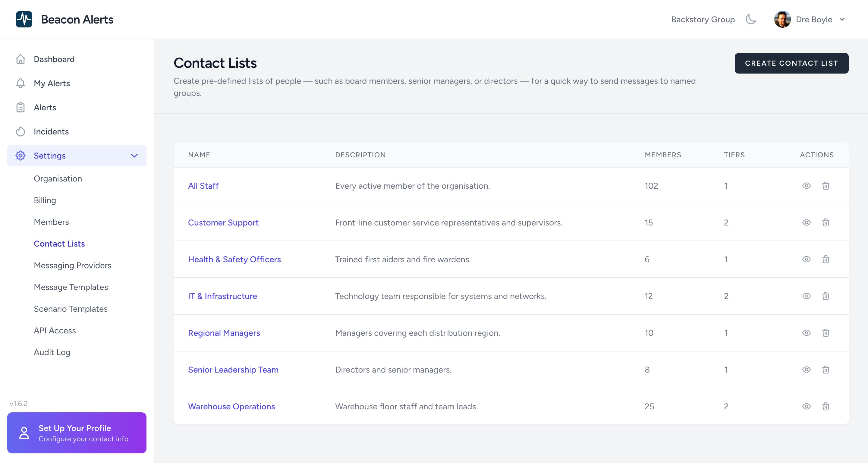View the Health & Safety Officers list via eye icon
Image resolution: width=868 pixels, height=463 pixels.
806,259
